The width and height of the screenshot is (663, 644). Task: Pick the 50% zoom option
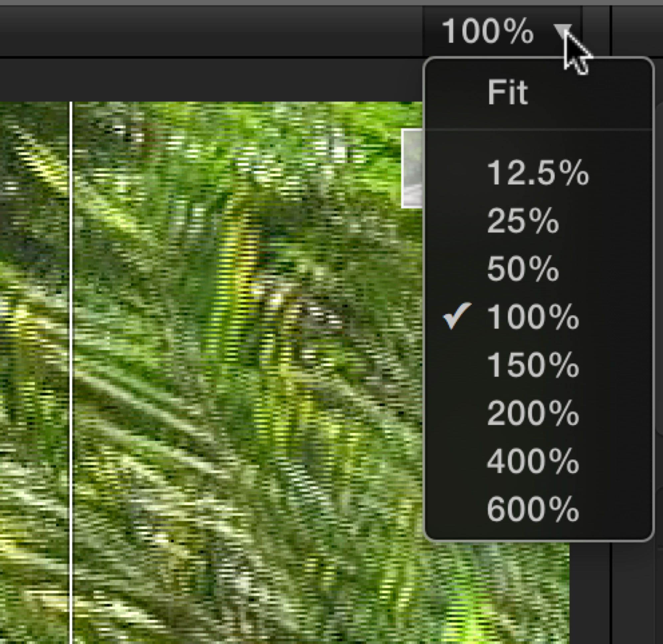click(523, 269)
